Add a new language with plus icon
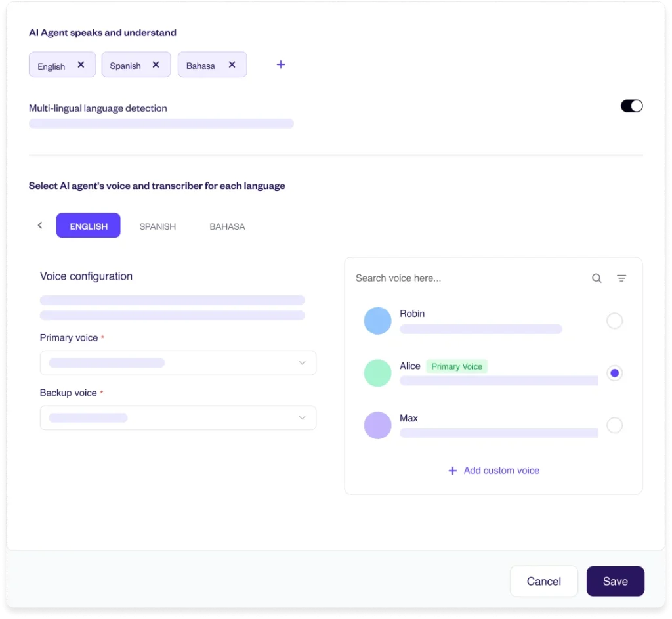 281,65
